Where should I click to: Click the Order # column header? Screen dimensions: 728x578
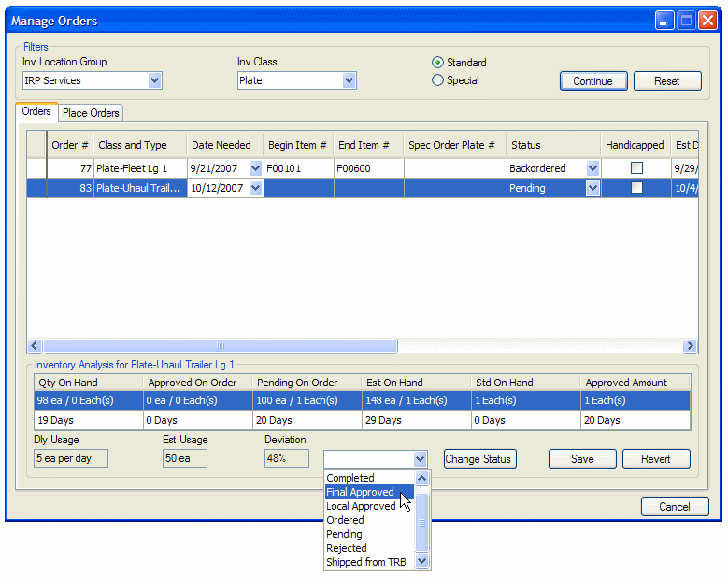click(70, 145)
